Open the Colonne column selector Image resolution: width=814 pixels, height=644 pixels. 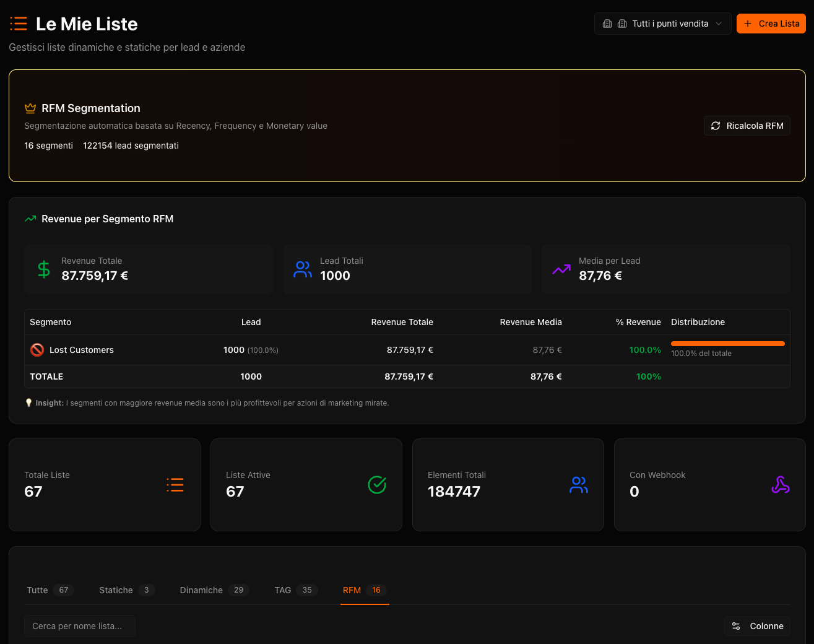tap(758, 626)
